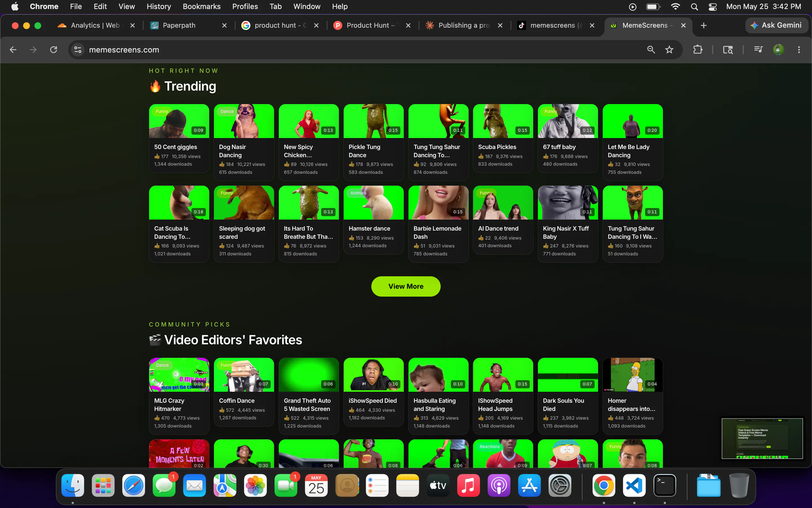Open the AI Dance trend thumbnail
Image resolution: width=812 pixels, height=508 pixels.
pos(503,203)
